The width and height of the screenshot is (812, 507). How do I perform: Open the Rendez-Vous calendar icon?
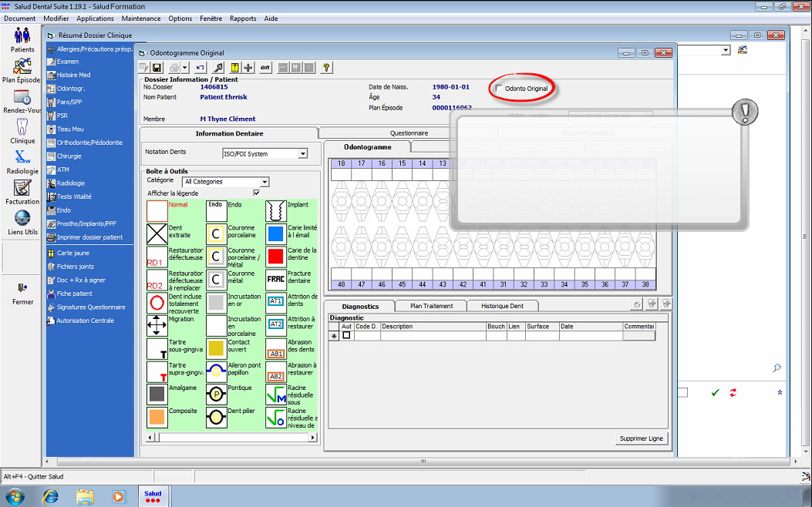pos(22,97)
